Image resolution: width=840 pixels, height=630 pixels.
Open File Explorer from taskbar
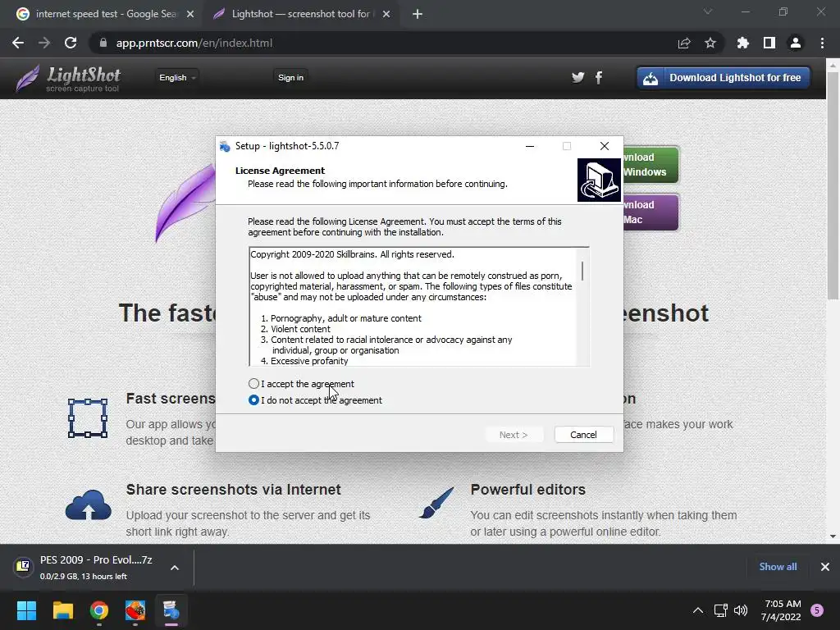click(62, 610)
